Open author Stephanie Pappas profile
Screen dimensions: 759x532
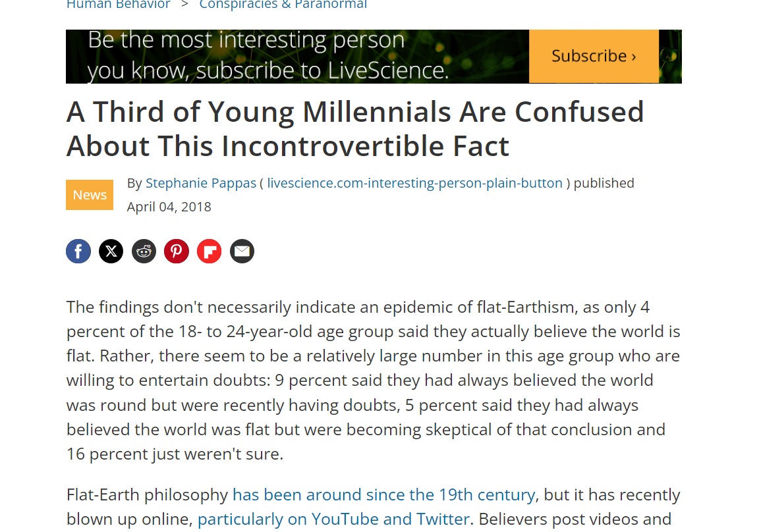tap(201, 183)
